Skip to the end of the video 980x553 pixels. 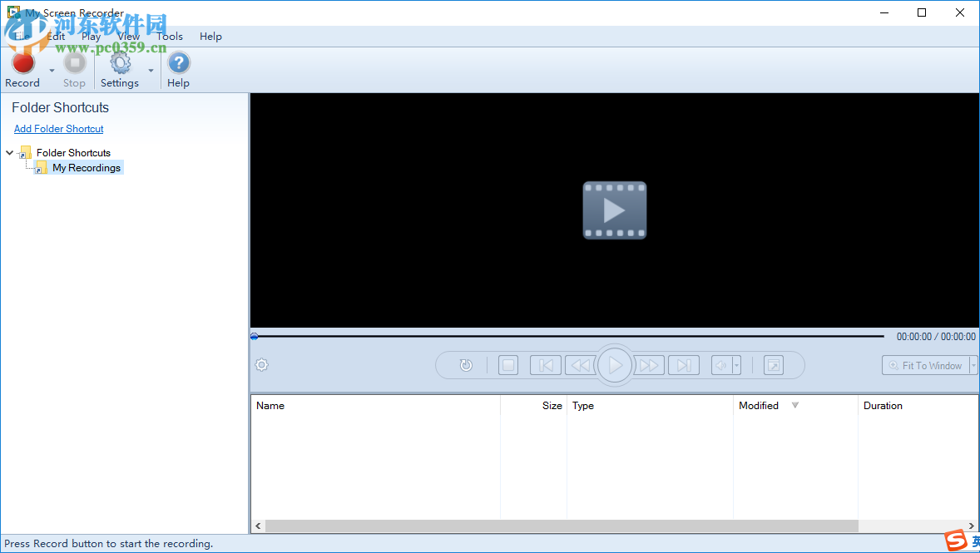pyautogui.click(x=683, y=364)
